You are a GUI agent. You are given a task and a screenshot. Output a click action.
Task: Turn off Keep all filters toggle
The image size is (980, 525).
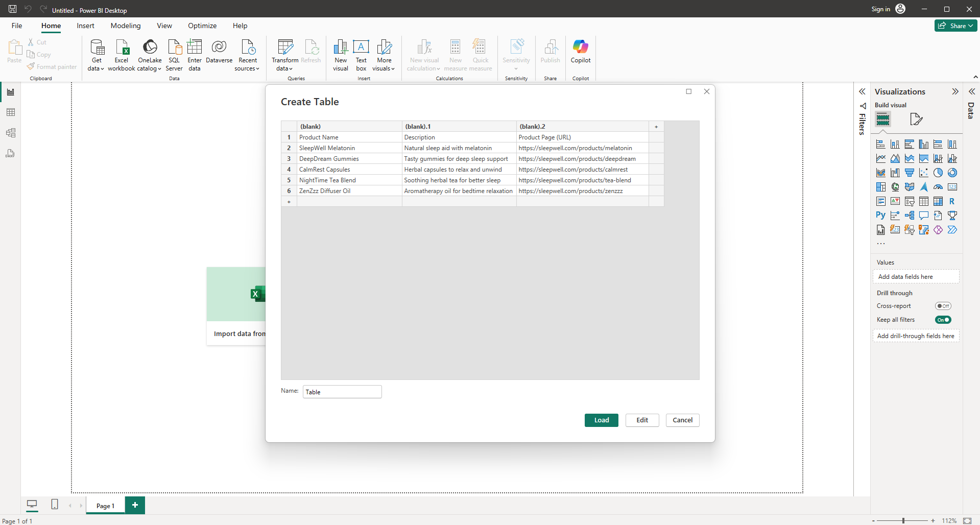pyautogui.click(x=943, y=320)
